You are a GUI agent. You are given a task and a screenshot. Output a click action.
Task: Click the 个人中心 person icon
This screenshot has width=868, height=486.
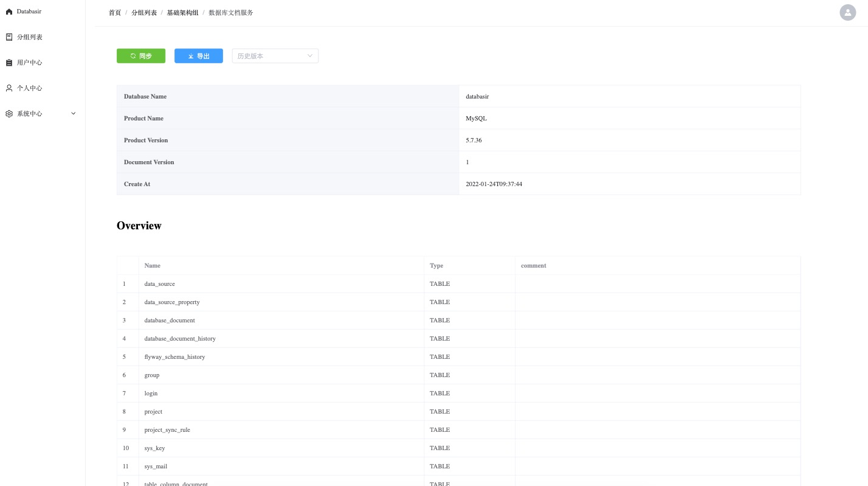click(x=9, y=88)
